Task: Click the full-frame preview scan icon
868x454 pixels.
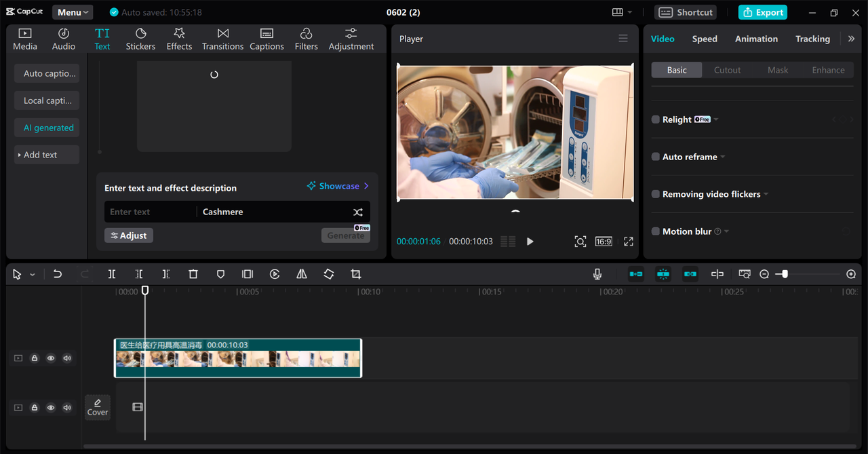Action: tap(580, 242)
